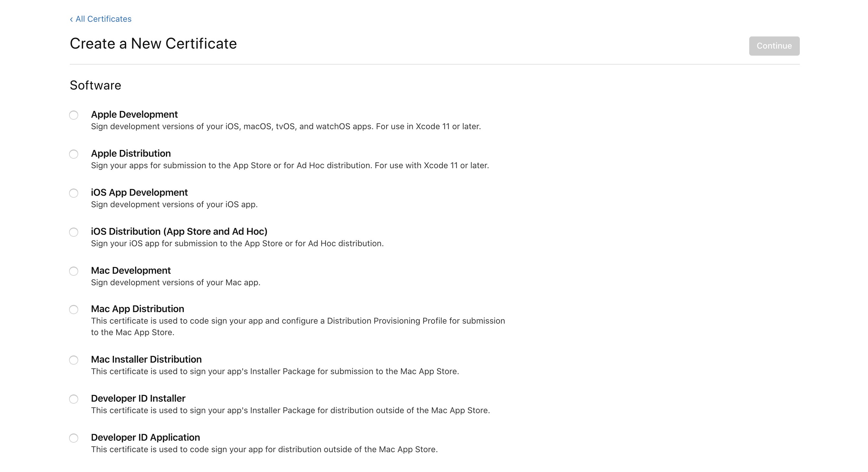Click the back chevron beside All Certificates

[x=71, y=19]
